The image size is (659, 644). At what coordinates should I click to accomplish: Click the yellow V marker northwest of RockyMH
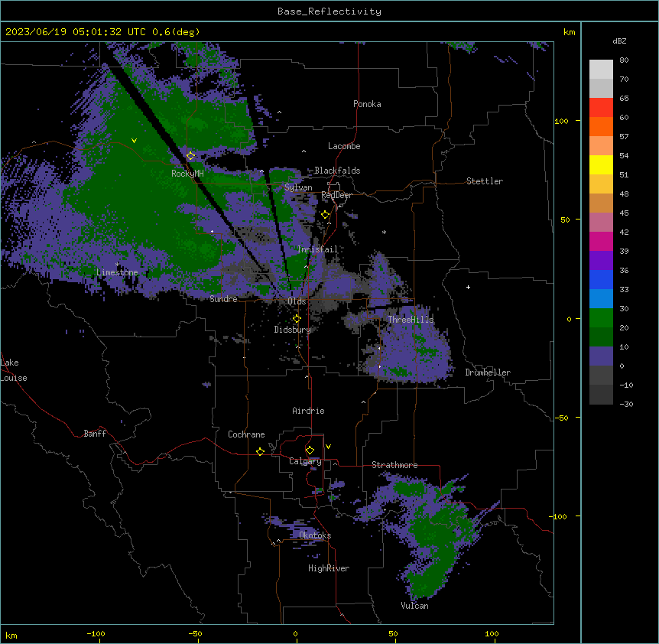point(134,141)
